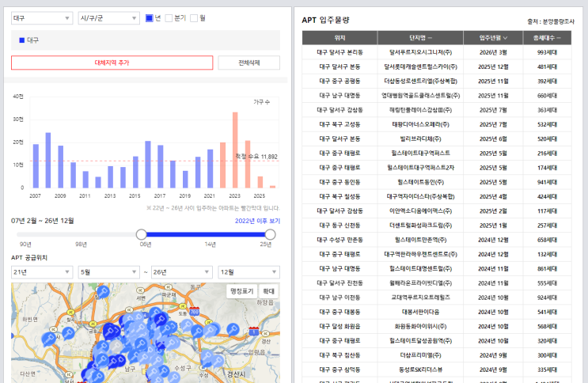Check the 월 monthly option

pyautogui.click(x=194, y=18)
